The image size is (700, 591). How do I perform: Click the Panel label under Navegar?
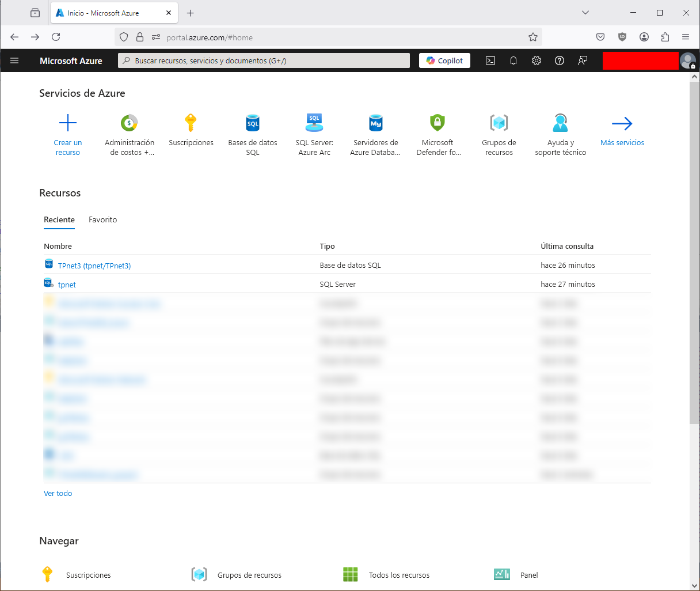tap(529, 575)
